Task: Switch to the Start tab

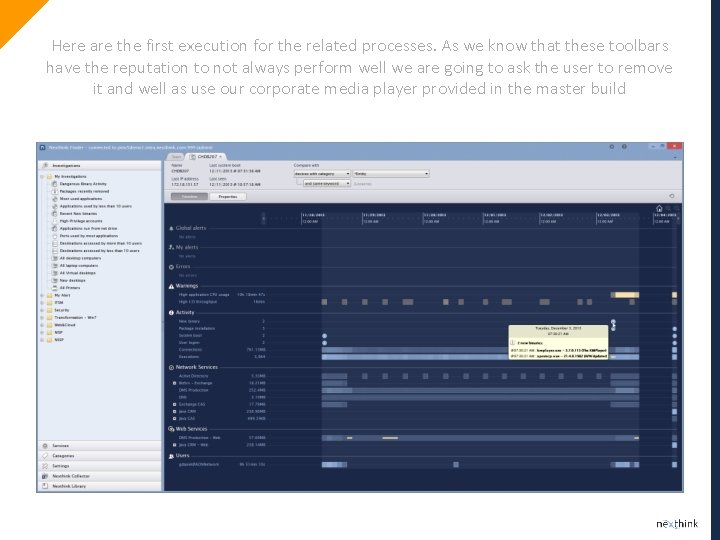Action: click(177, 157)
